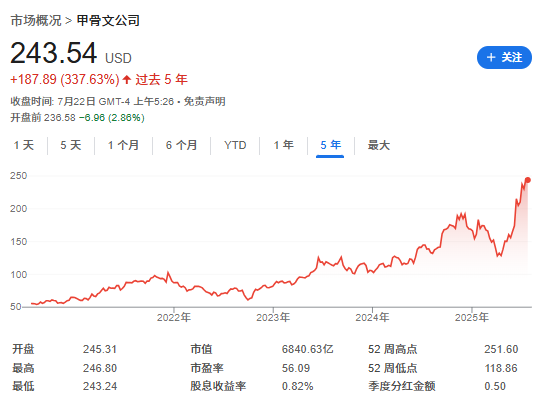The image size is (557, 409).
Task: Show the 最大 maximum range
Action: 379,145
